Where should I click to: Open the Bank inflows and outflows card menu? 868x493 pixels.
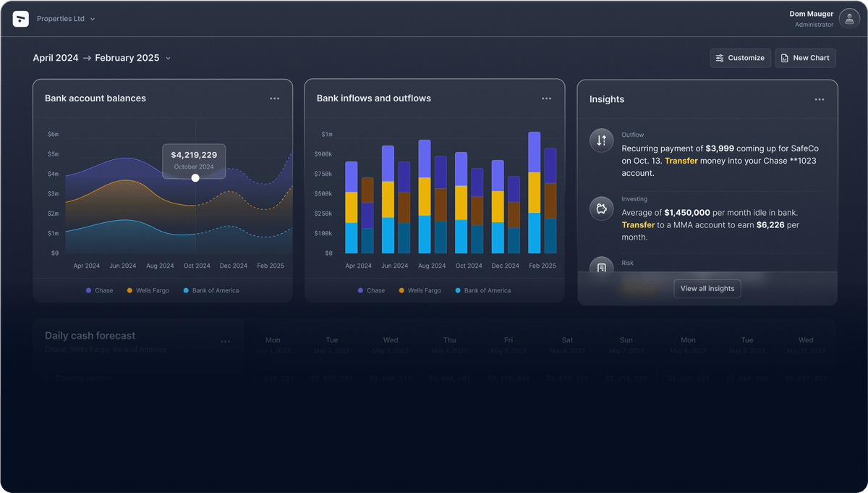coord(546,98)
